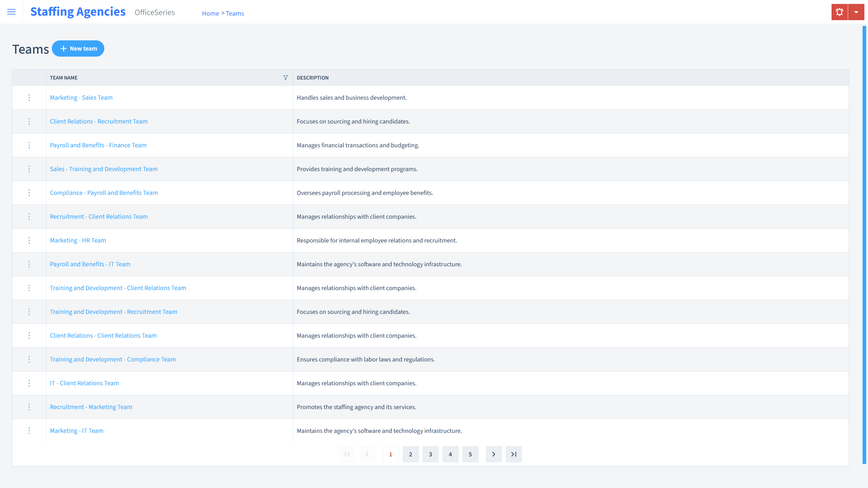Click page 4 in pagination controls
Viewport: 868px width, 488px height.
coord(451,454)
